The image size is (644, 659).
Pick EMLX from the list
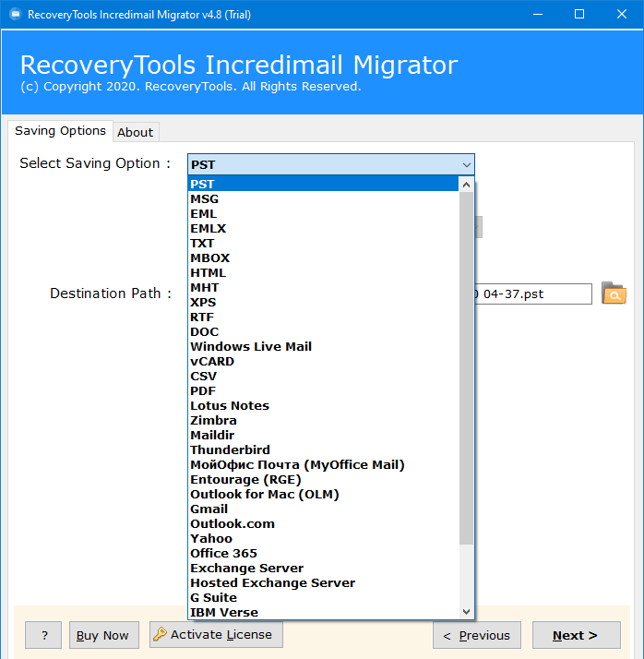(x=323, y=228)
